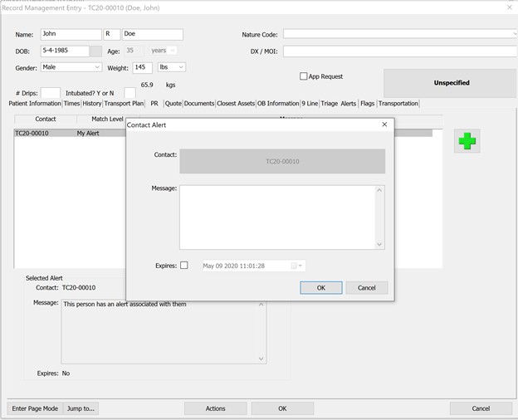Click OK at bottom of Record Management Entry

[x=282, y=408]
